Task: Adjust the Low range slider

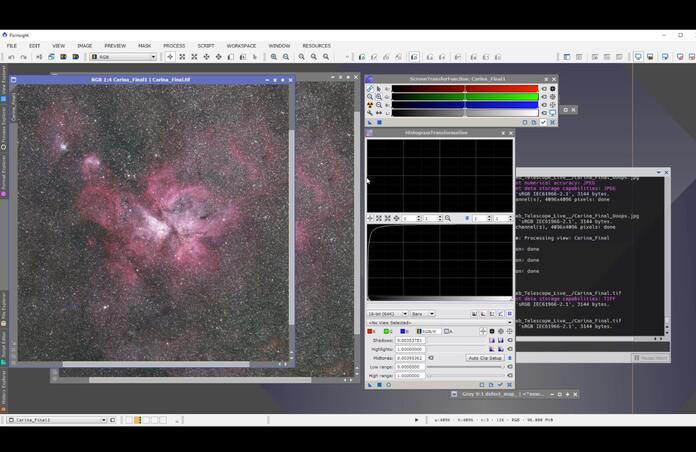Action: click(465, 367)
